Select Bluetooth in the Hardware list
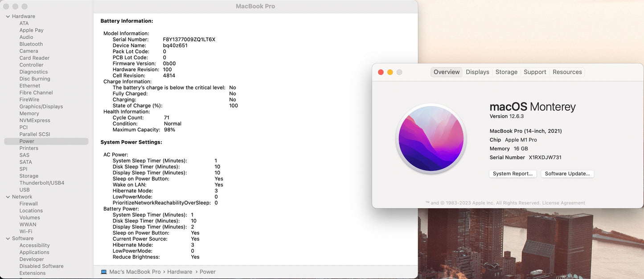This screenshot has width=644, height=279. pyautogui.click(x=31, y=44)
